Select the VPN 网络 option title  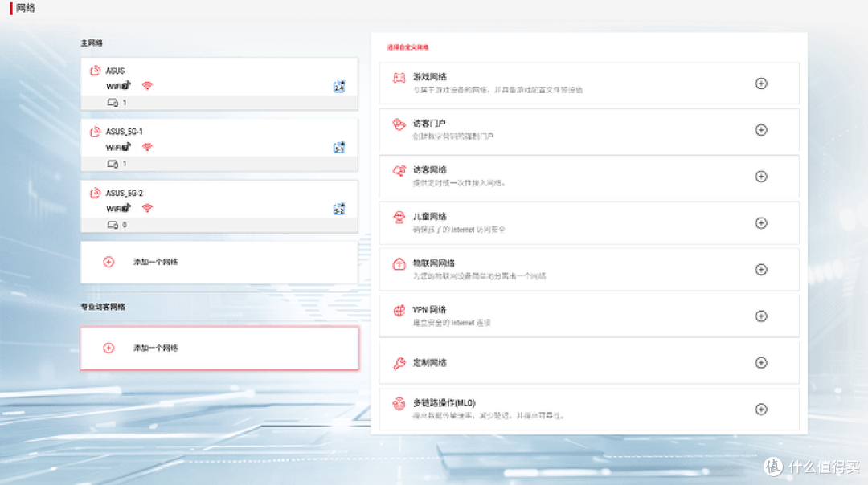429,310
